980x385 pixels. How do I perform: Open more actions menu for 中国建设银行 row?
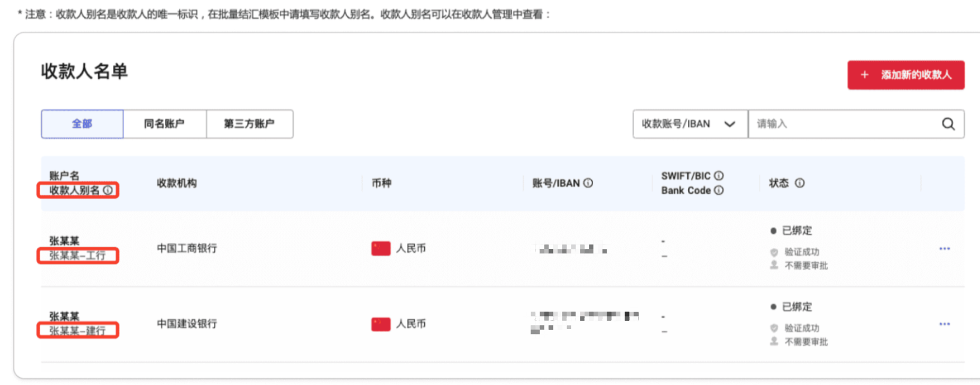(x=945, y=324)
